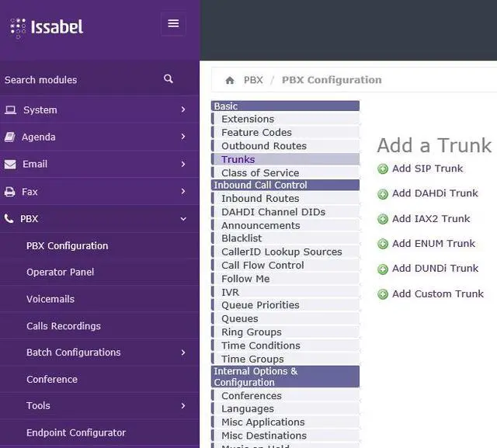The height and width of the screenshot is (448, 497).
Task: Click green plus icon for DAHDi Trunk
Action: pyautogui.click(x=383, y=193)
